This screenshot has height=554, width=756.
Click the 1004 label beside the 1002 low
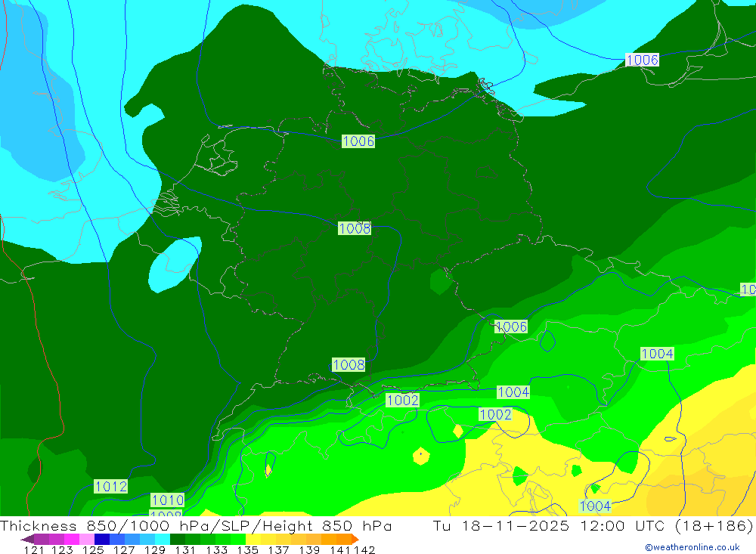coord(513,392)
